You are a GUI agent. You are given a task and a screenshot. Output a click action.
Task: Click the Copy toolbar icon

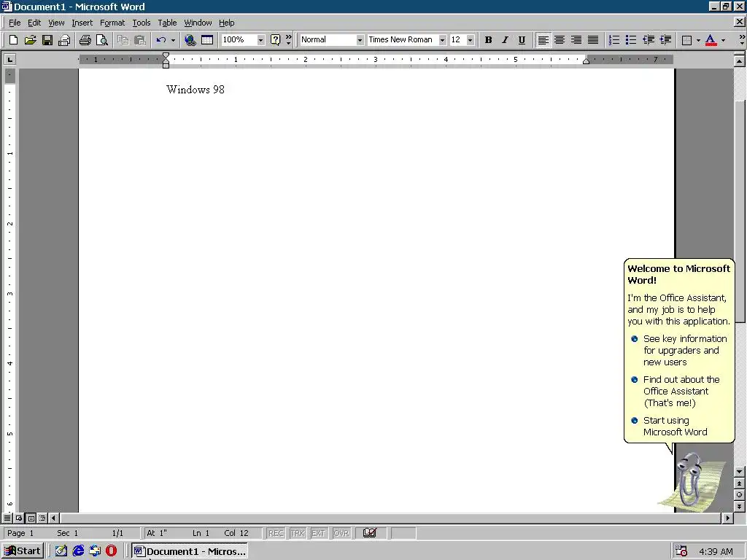tap(123, 40)
